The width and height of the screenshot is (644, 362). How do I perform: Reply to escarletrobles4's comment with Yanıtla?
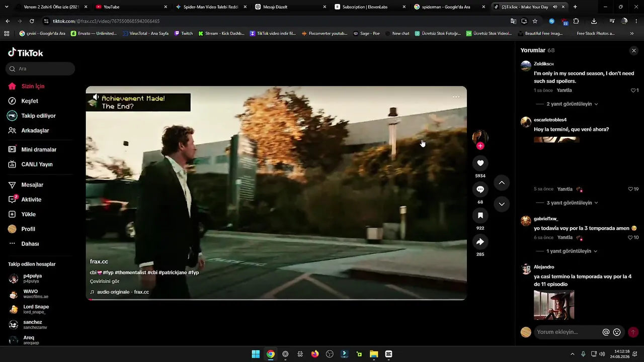pyautogui.click(x=565, y=189)
